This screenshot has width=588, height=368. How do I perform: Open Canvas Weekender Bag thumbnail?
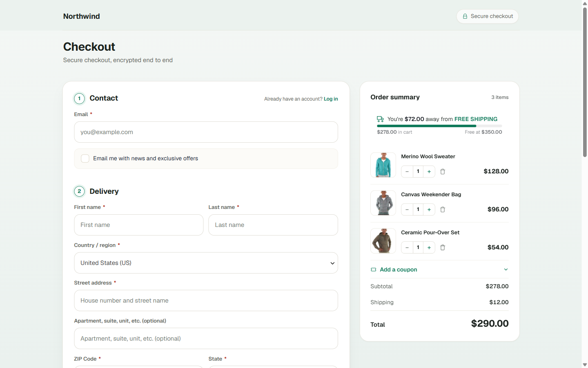[x=383, y=203]
